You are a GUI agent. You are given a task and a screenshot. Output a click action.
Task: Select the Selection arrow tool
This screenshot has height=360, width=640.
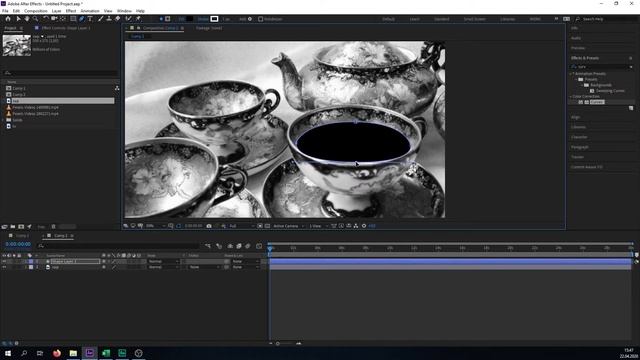coord(18,19)
